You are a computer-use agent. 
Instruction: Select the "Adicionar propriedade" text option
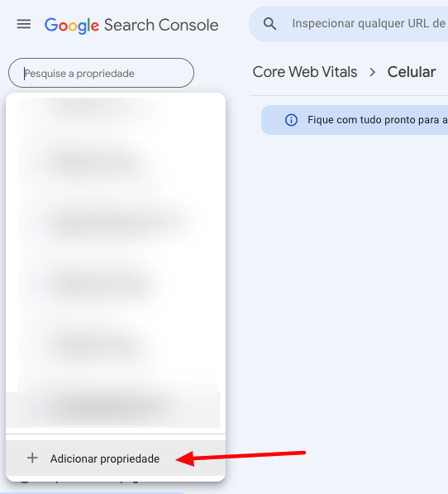click(105, 458)
